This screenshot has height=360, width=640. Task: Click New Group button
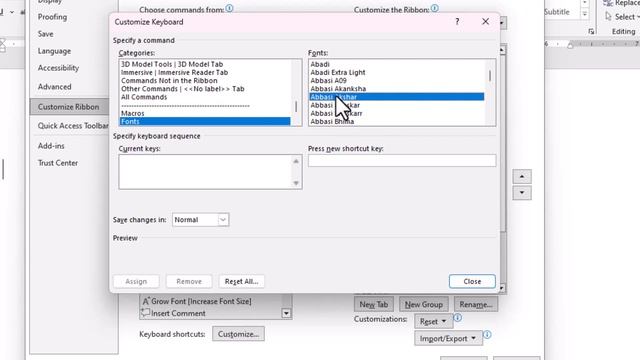[424, 304]
